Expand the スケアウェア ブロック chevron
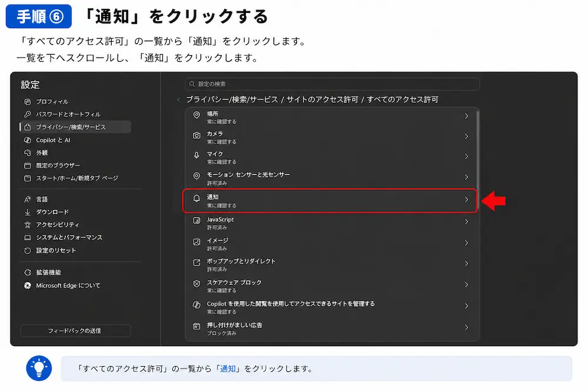This screenshot has width=588, height=392. [466, 285]
